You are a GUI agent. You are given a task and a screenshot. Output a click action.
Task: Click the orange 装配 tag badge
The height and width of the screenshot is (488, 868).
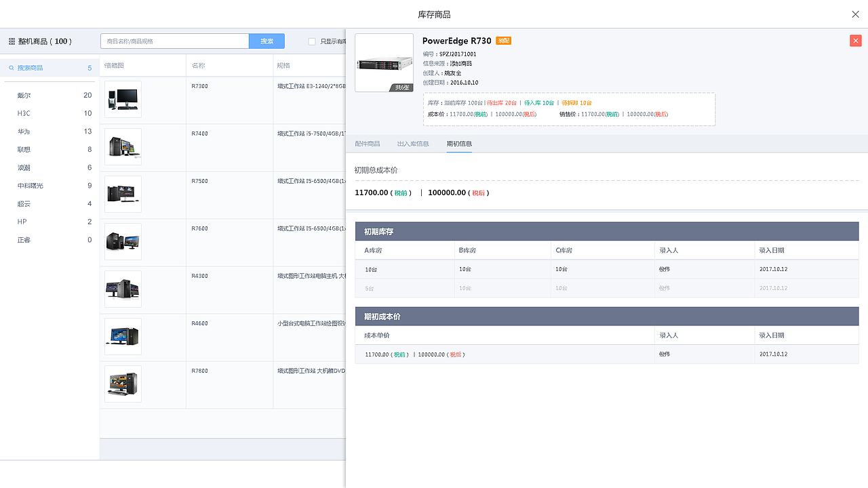pyautogui.click(x=503, y=41)
